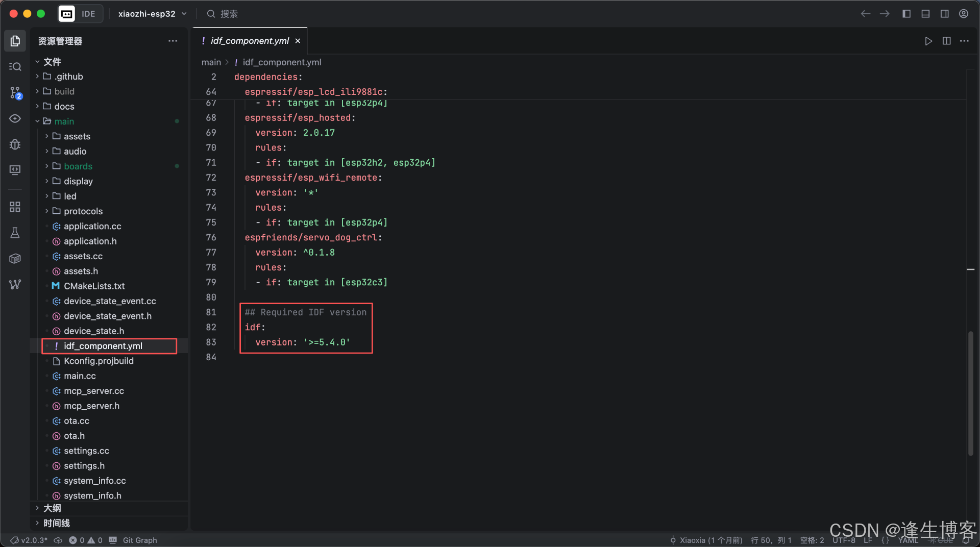Collapse the main folder
The image size is (980, 547).
(x=64, y=121)
